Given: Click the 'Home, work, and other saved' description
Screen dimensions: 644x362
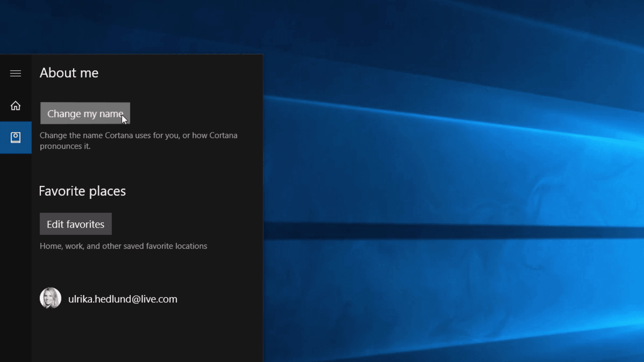Looking at the screenshot, I should pos(123,246).
